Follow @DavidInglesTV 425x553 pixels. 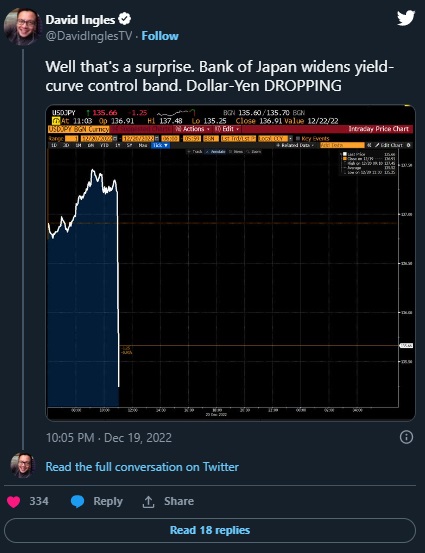click(x=160, y=36)
